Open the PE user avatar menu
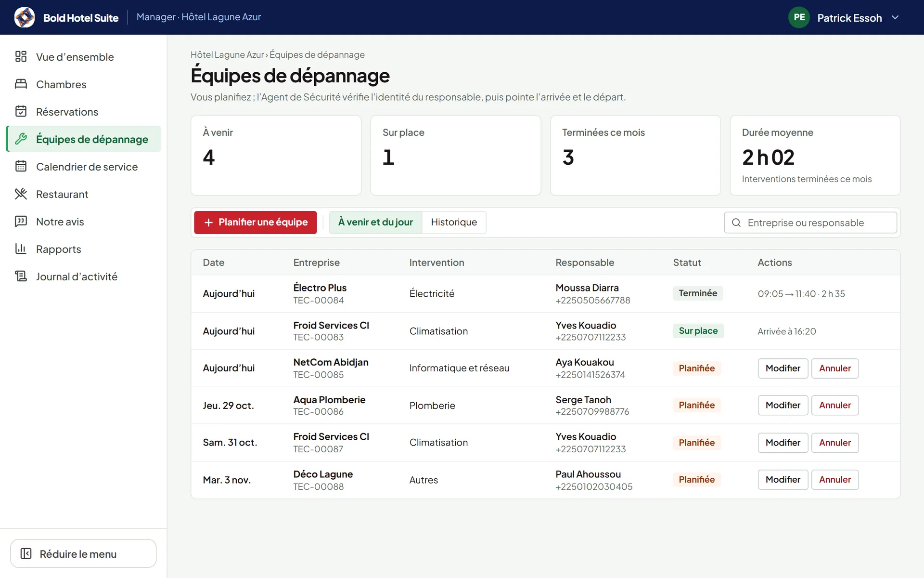The height and width of the screenshot is (578, 924). (799, 17)
